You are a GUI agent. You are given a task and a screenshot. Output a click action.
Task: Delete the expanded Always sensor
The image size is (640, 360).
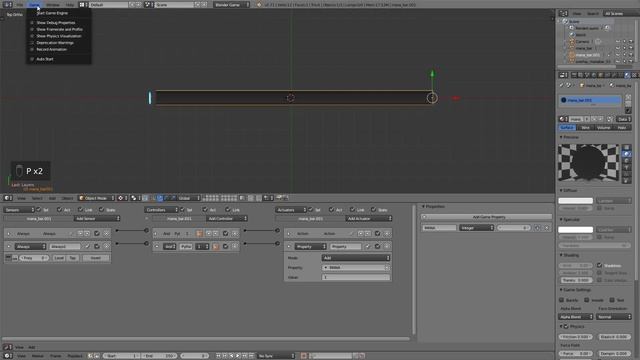click(107, 247)
